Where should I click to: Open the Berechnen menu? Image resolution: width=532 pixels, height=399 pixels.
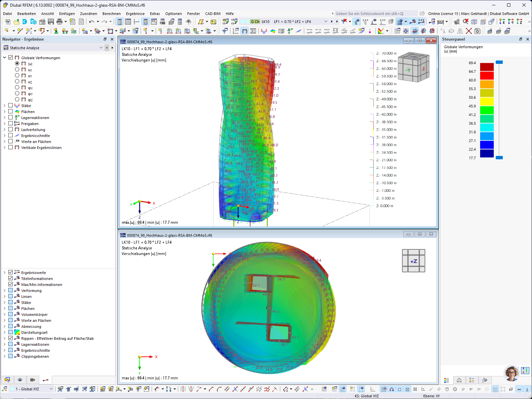coord(111,14)
